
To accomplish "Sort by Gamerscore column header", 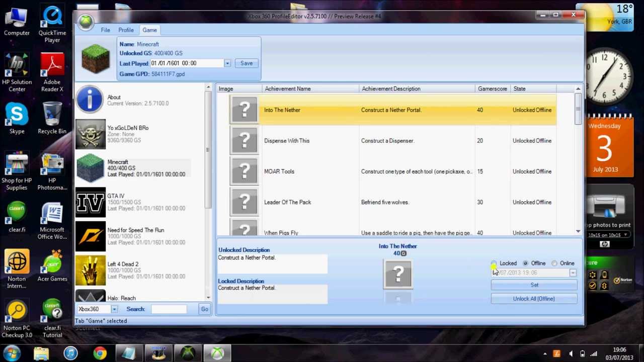I will pyautogui.click(x=493, y=89).
